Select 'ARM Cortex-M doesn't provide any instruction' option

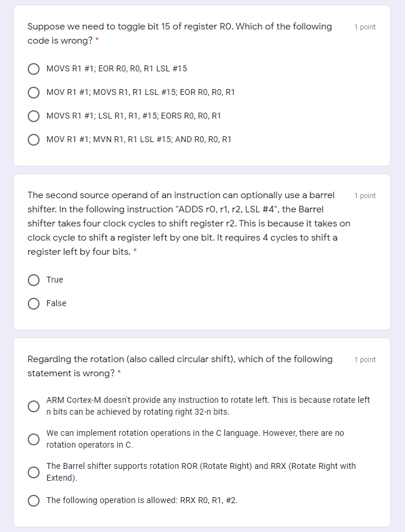pyautogui.click(x=34, y=406)
